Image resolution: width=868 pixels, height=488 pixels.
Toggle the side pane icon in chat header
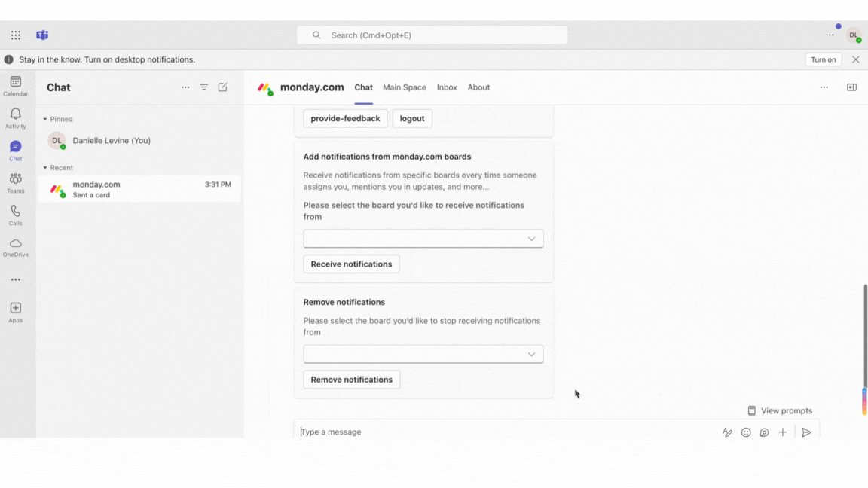852,87
